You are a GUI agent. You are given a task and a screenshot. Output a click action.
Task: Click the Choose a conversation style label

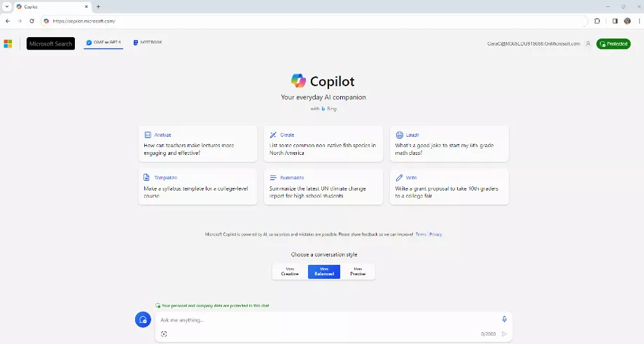click(x=324, y=254)
